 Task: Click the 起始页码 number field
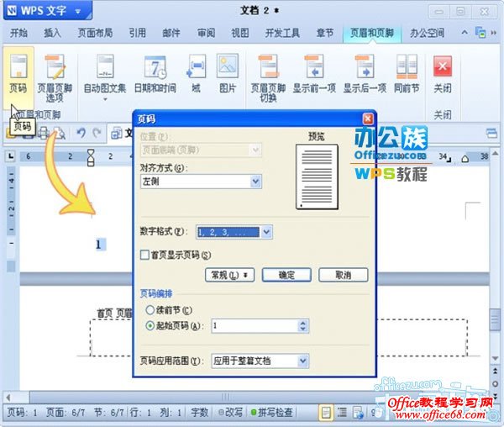coord(255,326)
